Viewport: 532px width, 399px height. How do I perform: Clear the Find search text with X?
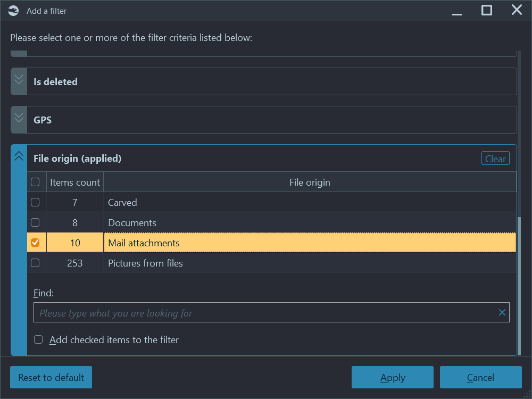point(502,312)
